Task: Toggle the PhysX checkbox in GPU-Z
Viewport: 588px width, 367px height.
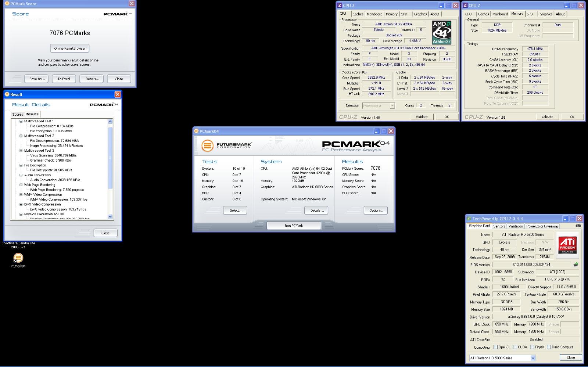Action: pos(532,347)
